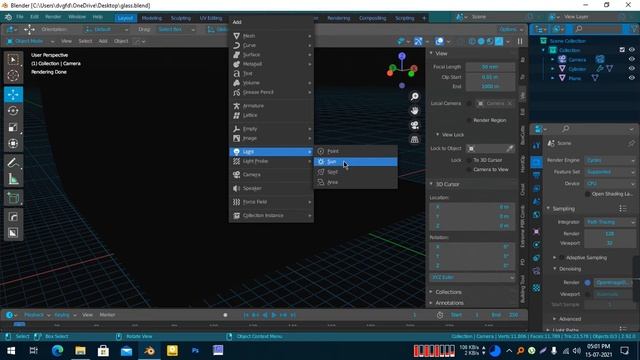This screenshot has height=360, width=640.
Task: Click the Render samples value field
Action: pyautogui.click(x=610, y=234)
